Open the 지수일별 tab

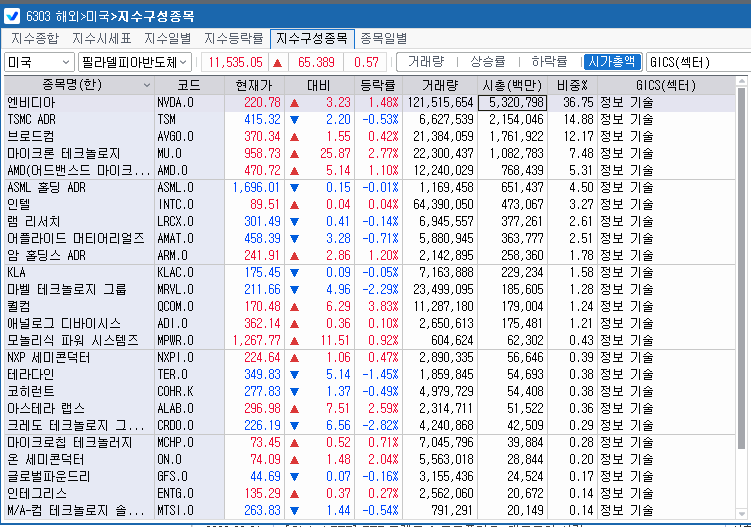pos(168,38)
